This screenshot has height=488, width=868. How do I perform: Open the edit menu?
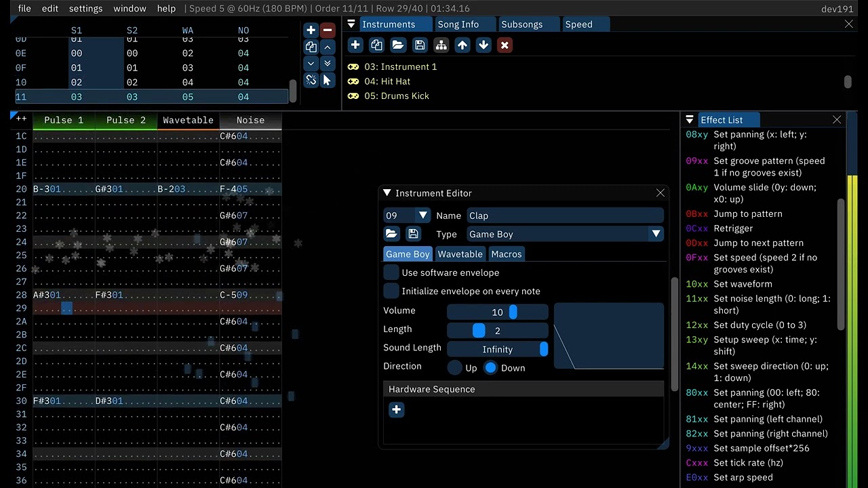coord(50,9)
